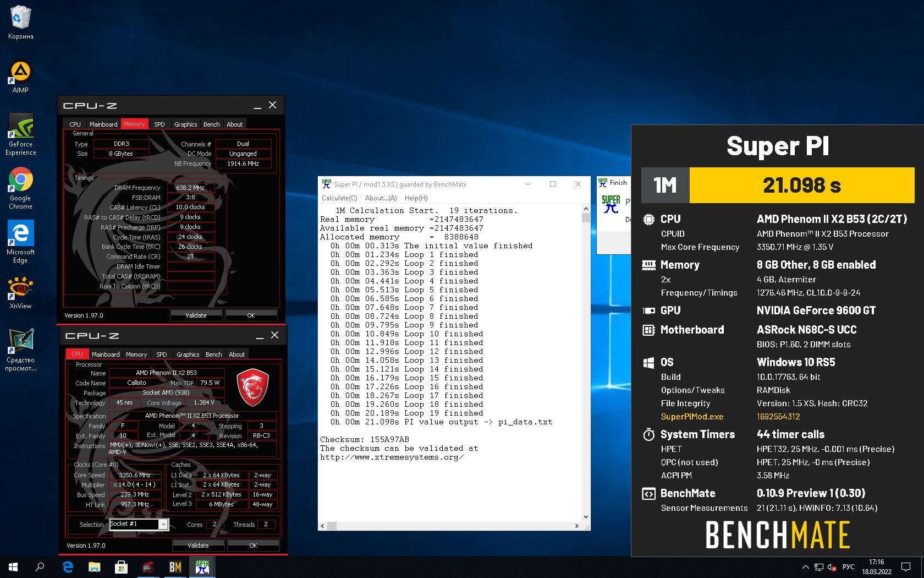Open File Explorer from the taskbar
The width and height of the screenshot is (924, 578).
[95, 566]
